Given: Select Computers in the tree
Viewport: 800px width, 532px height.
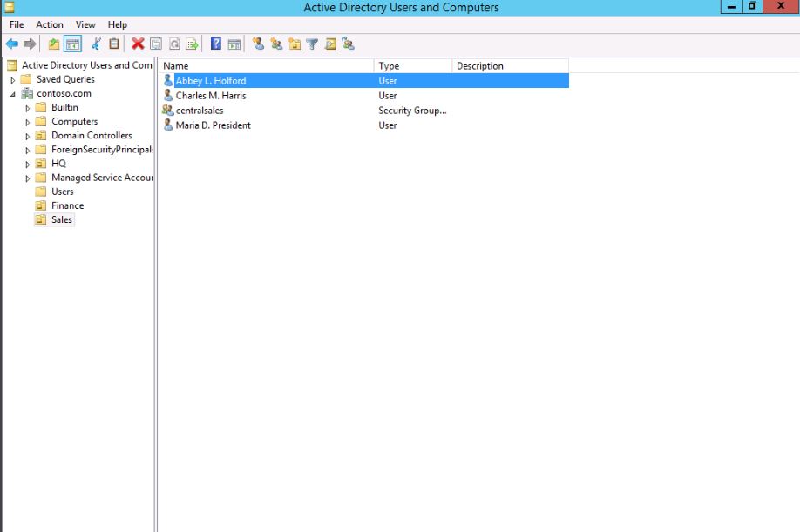Looking at the screenshot, I should point(74,121).
